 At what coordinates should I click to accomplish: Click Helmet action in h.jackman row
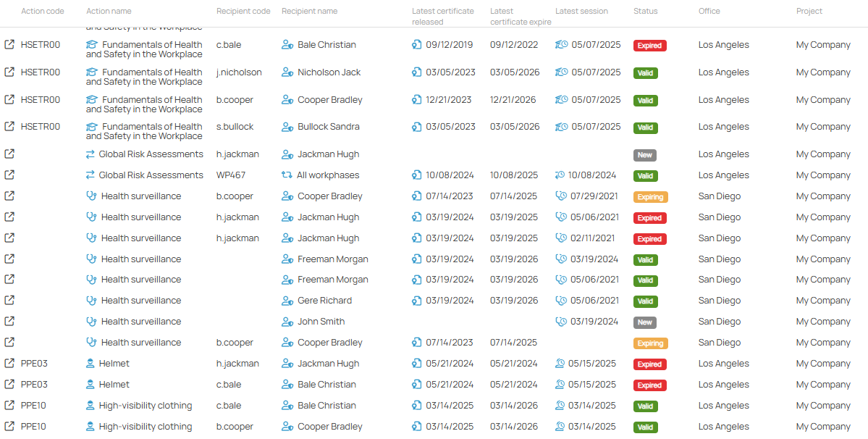click(x=114, y=364)
